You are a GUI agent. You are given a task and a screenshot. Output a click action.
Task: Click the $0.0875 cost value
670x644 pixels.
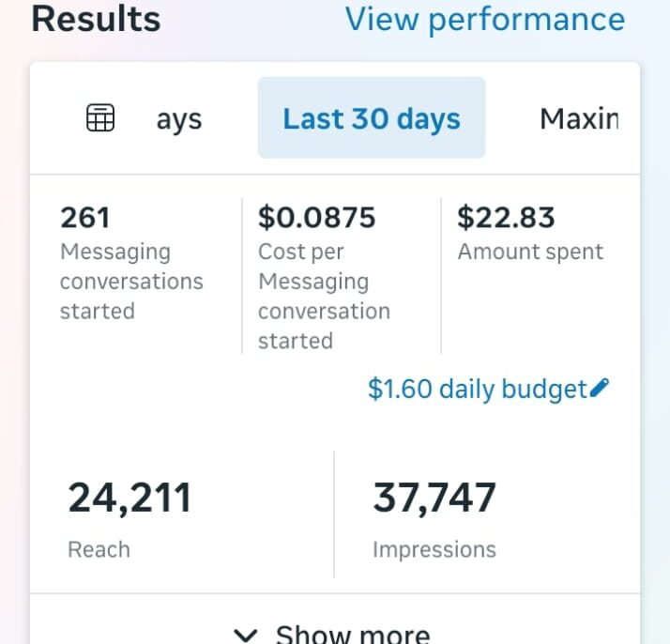click(x=317, y=218)
